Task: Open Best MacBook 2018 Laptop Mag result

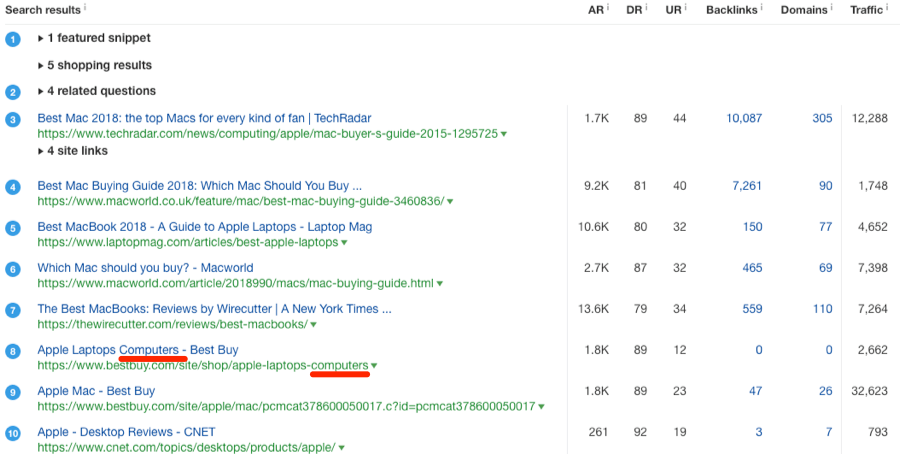Action: [x=205, y=227]
